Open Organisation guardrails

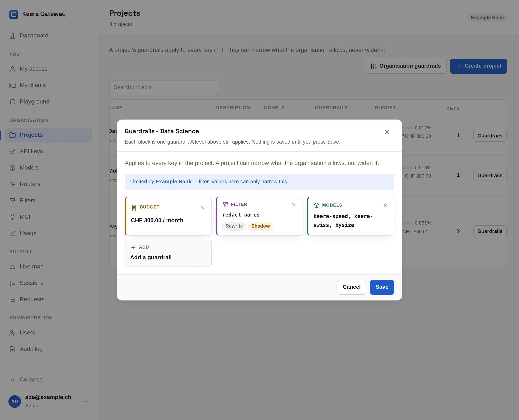pyautogui.click(x=406, y=66)
